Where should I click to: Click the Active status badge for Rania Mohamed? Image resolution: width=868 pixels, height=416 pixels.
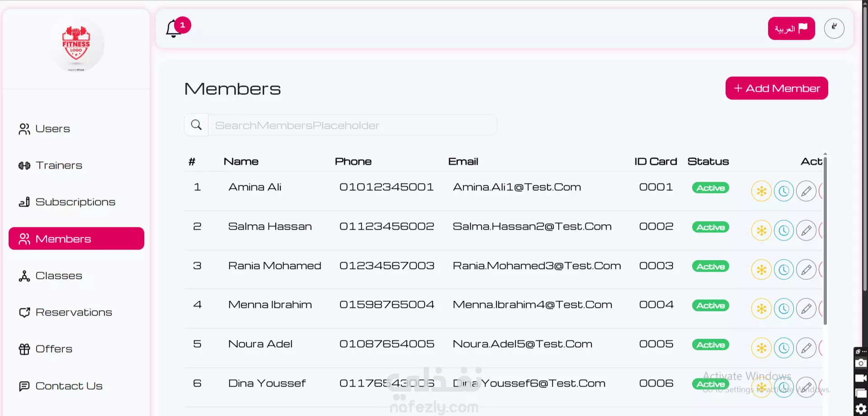tap(710, 266)
